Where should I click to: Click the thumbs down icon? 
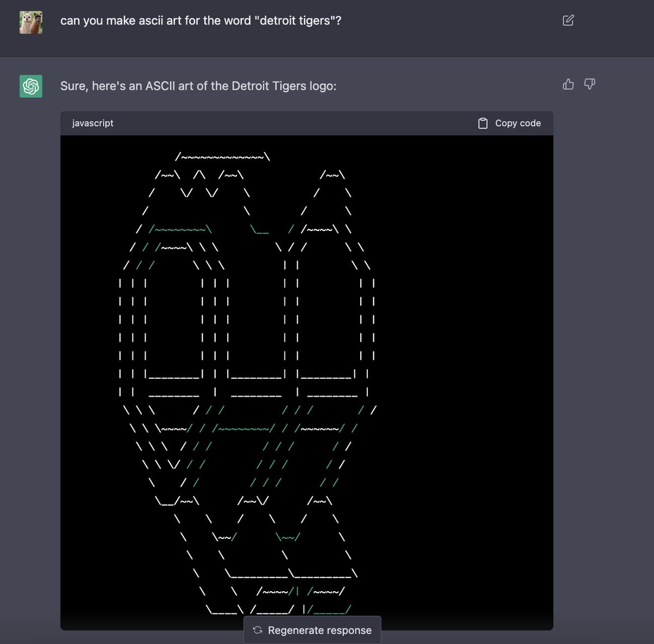pos(590,84)
